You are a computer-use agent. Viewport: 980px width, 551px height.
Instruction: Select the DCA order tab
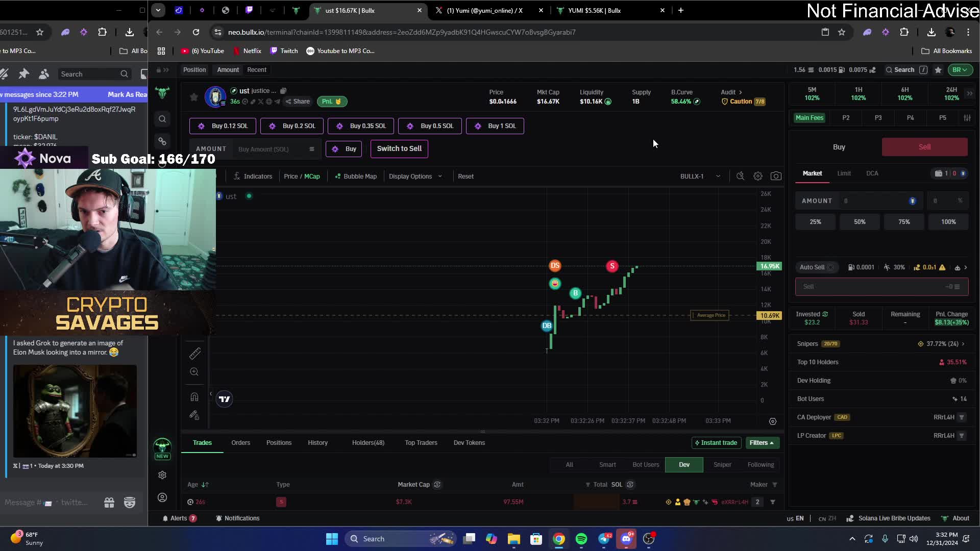click(872, 173)
